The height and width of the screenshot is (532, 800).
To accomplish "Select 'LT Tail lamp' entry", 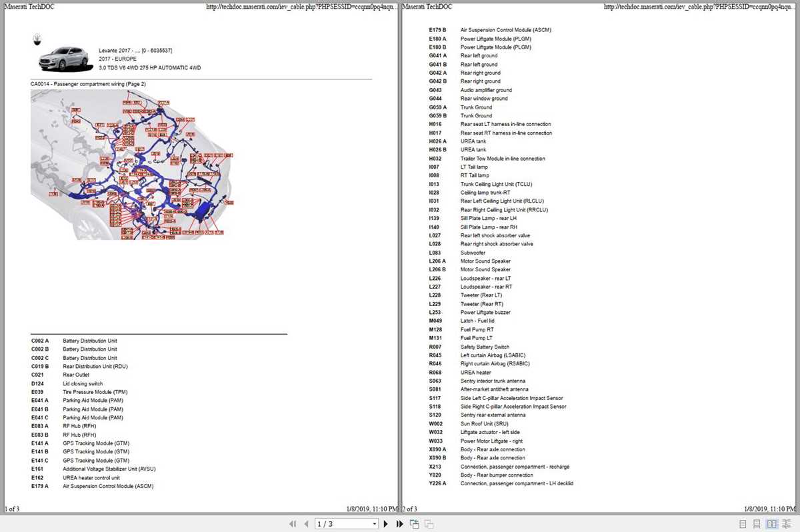I will click(x=475, y=167).
